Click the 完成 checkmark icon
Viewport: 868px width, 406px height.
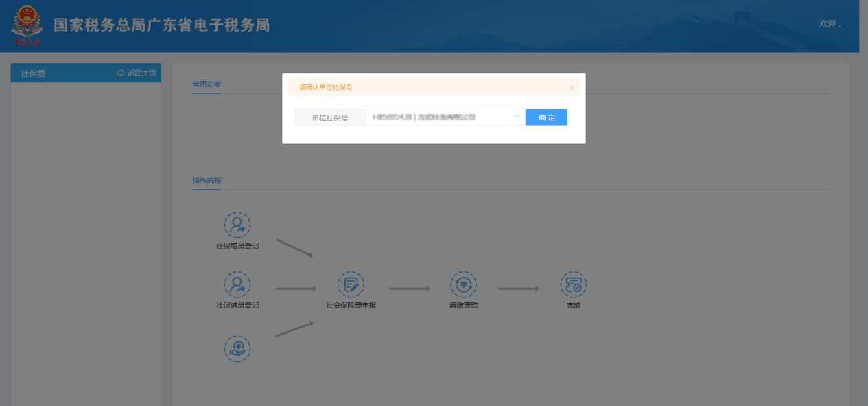click(x=573, y=284)
